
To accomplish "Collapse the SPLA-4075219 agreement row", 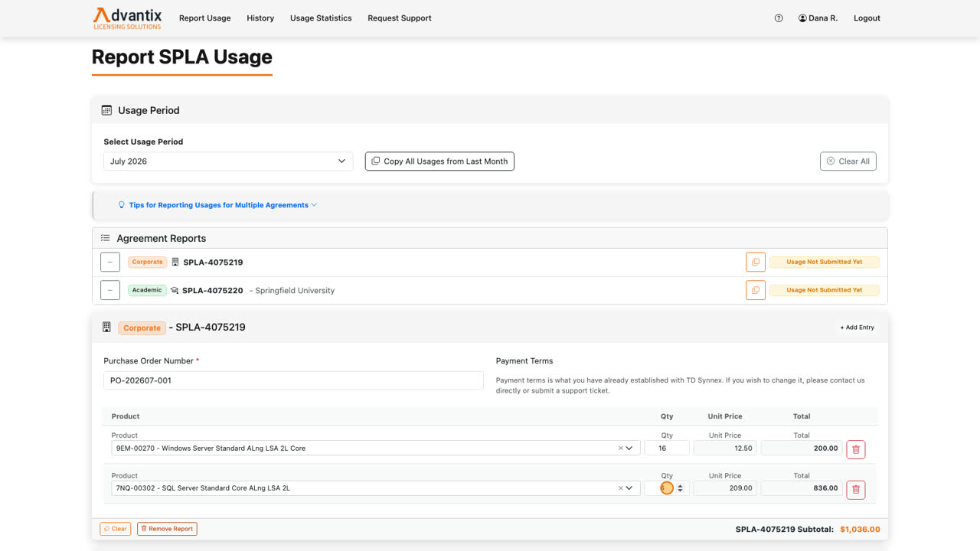I will [x=110, y=262].
